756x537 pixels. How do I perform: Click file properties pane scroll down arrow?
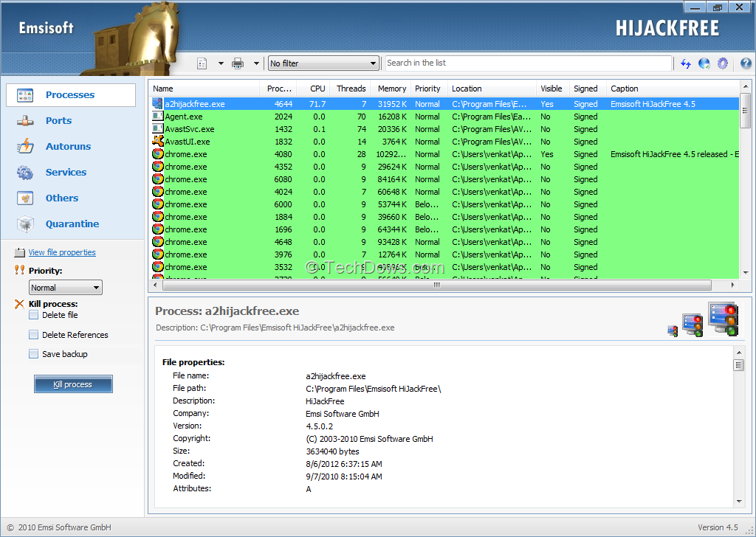tap(739, 502)
